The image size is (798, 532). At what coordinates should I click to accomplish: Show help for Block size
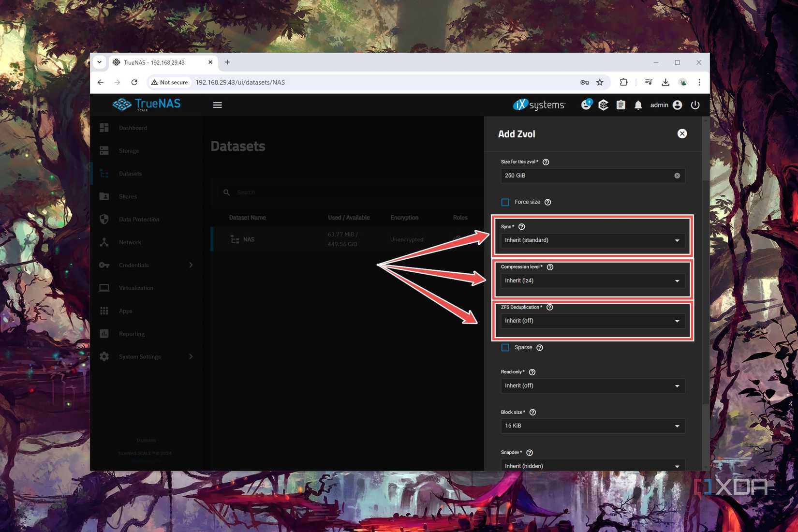click(532, 413)
